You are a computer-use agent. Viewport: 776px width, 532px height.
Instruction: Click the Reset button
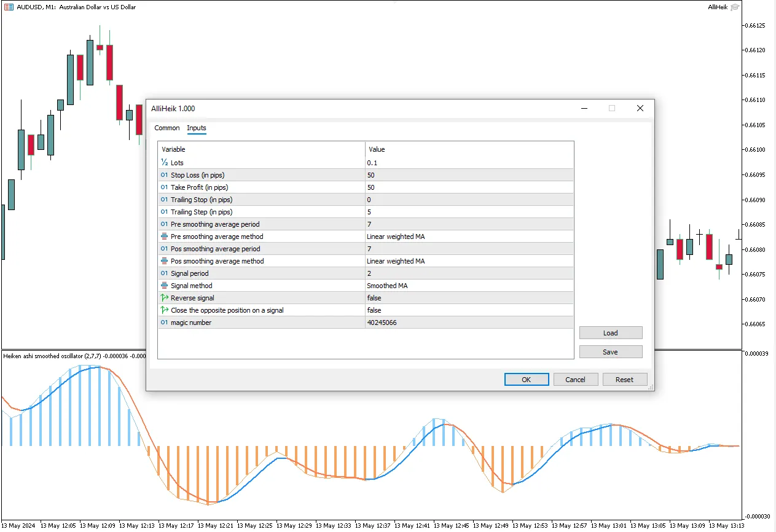coord(624,380)
